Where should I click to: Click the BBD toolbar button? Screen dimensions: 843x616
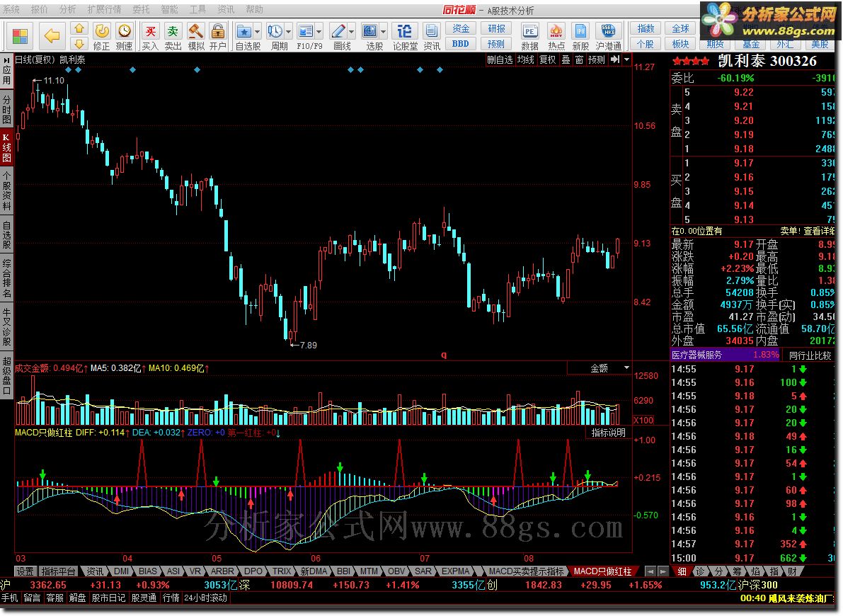(461, 44)
